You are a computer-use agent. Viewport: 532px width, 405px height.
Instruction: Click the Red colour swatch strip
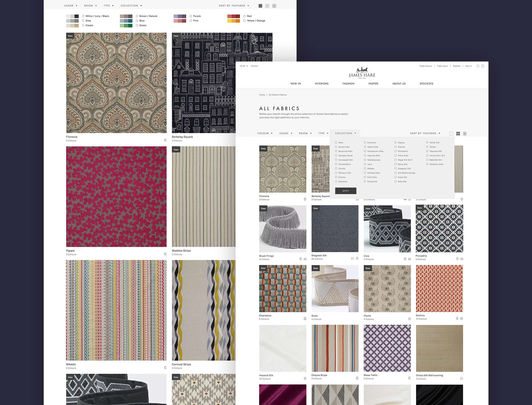(234, 16)
